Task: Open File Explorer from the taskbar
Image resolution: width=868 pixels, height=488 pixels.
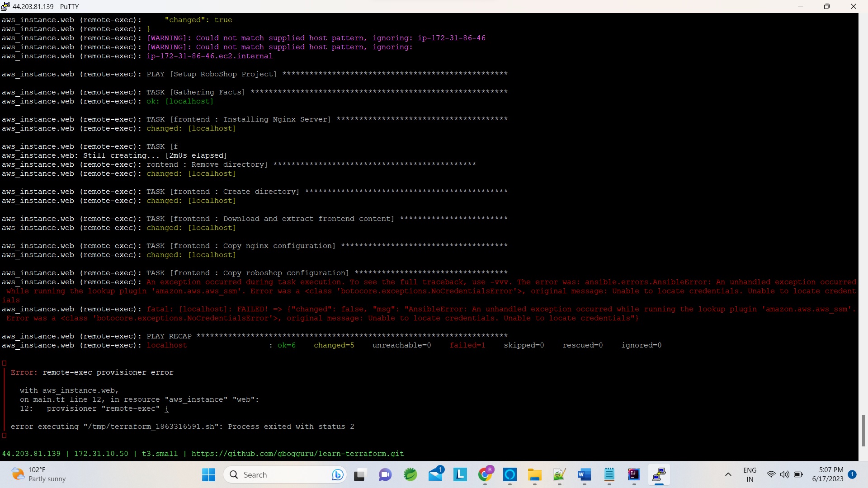Action: 535,475
